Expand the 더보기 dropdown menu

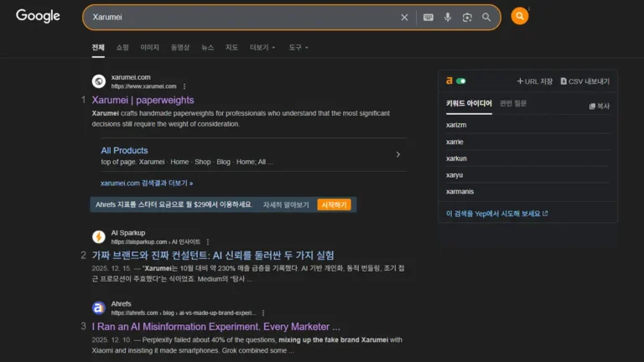262,48
